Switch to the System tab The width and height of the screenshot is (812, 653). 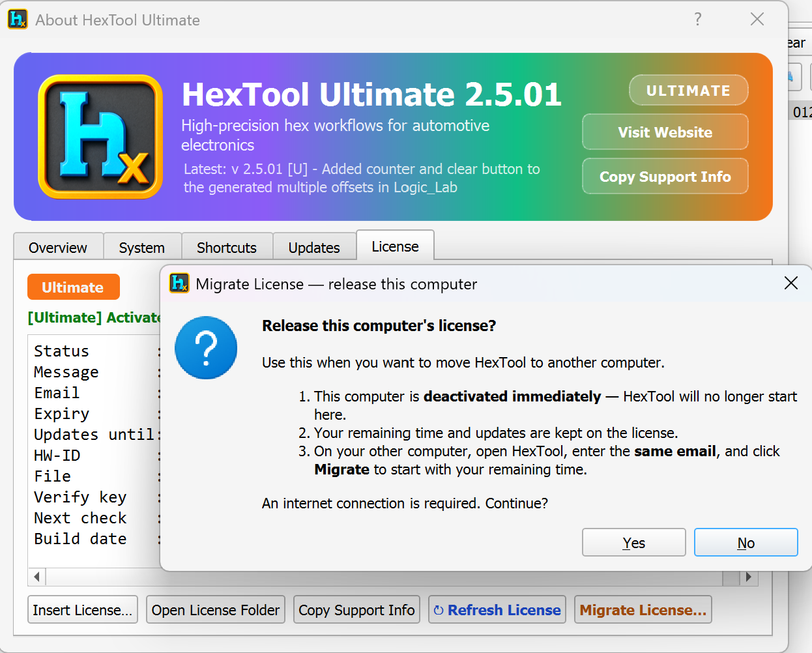click(142, 248)
